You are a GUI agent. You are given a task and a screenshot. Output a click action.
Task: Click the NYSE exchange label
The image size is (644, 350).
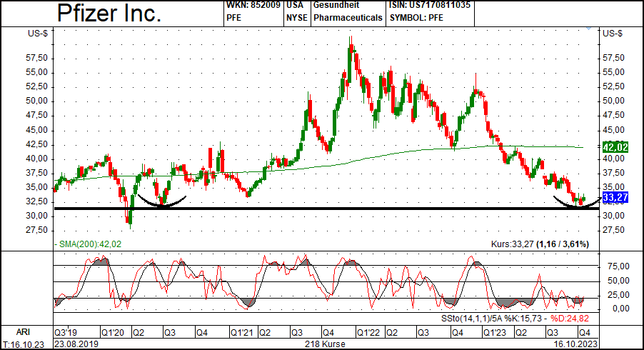click(x=296, y=18)
